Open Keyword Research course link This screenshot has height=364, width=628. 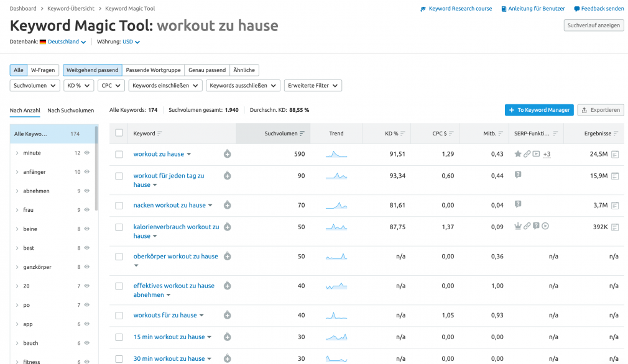pyautogui.click(x=456, y=9)
